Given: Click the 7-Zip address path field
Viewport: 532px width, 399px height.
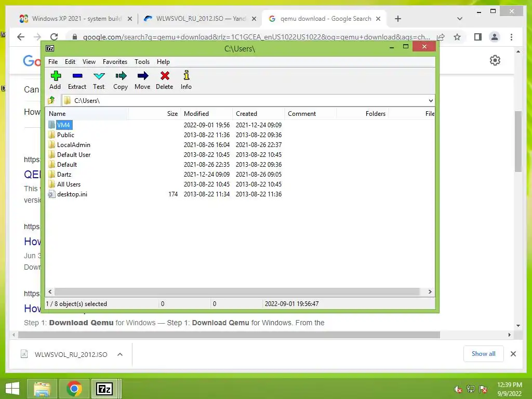Looking at the screenshot, I should tap(244, 100).
